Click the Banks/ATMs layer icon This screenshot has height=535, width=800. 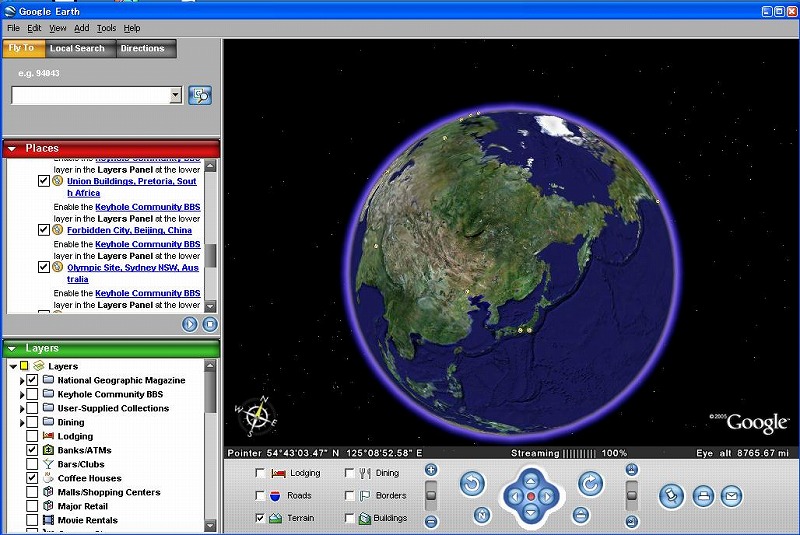click(x=48, y=450)
